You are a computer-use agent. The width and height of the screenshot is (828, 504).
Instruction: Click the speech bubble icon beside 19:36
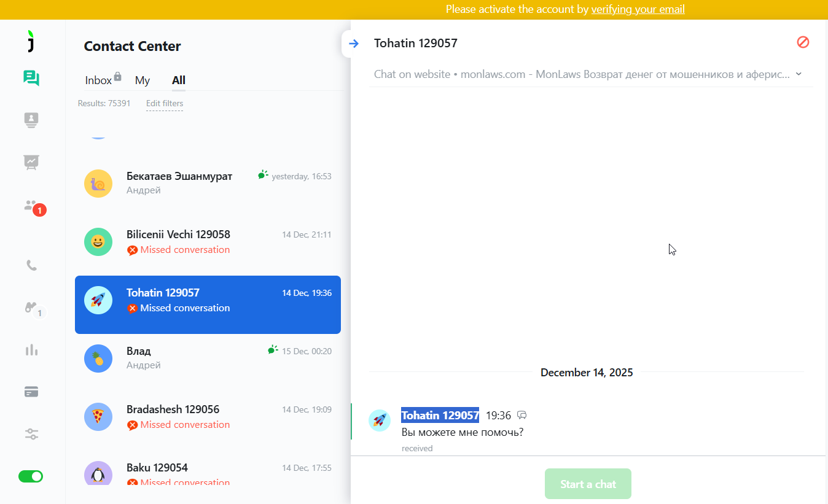[x=522, y=416]
